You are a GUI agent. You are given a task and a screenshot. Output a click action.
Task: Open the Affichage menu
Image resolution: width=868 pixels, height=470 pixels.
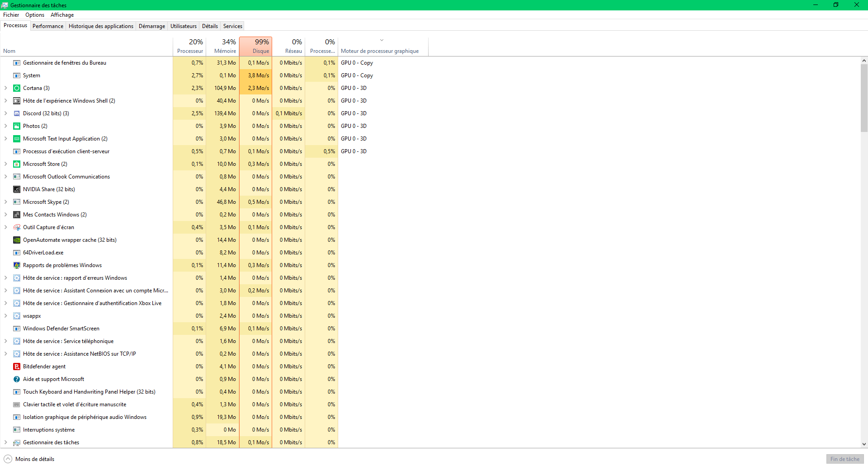(62, 15)
